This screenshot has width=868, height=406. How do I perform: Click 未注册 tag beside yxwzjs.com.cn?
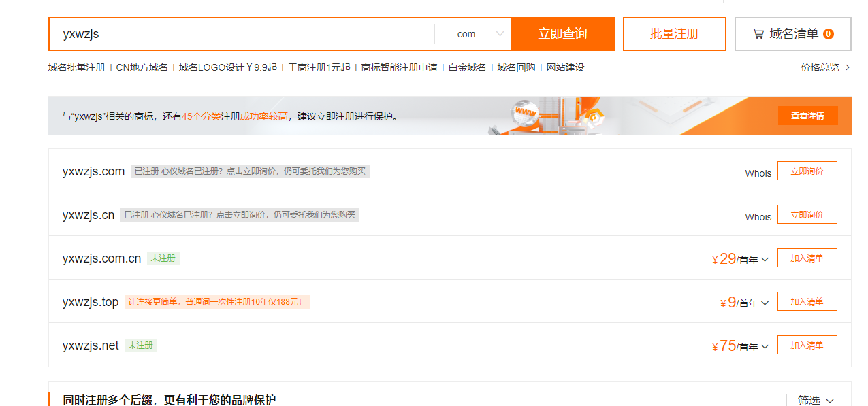[x=163, y=258]
